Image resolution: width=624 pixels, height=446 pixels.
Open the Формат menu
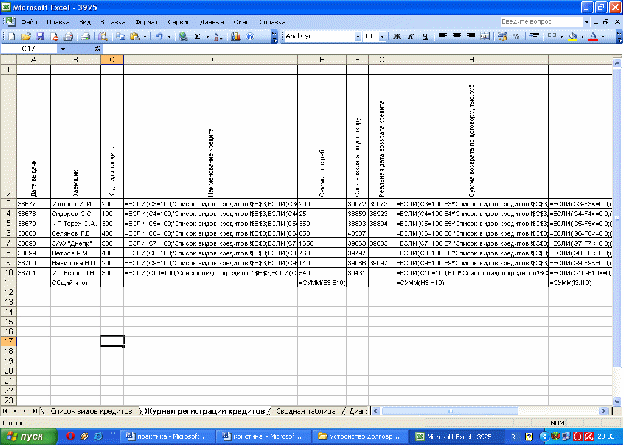[146, 22]
